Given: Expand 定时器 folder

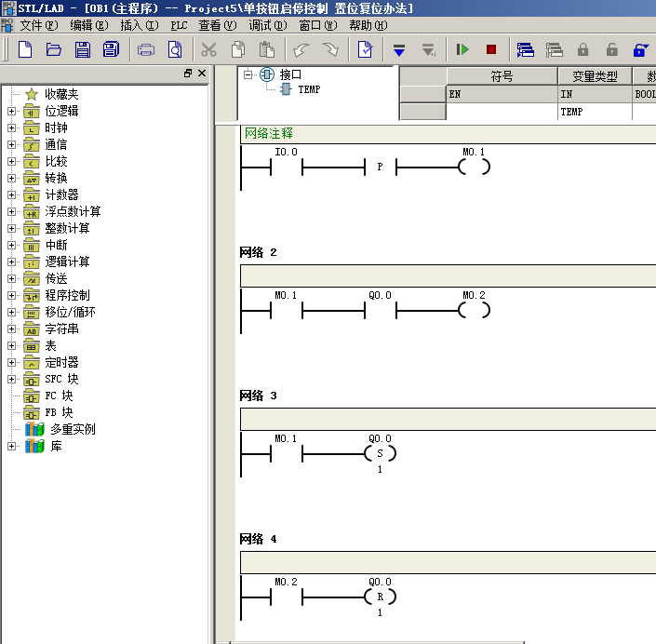Looking at the screenshot, I should click(12, 362).
